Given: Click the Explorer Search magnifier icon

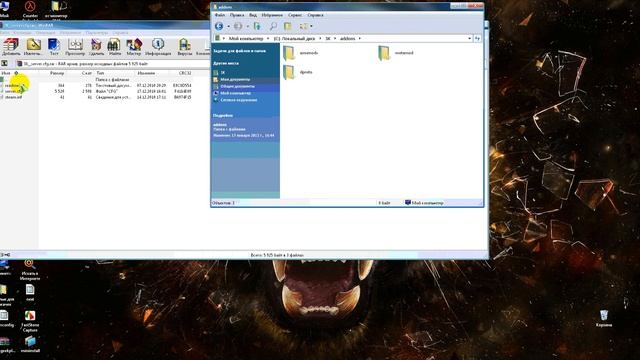Looking at the screenshot, I should (273, 26).
